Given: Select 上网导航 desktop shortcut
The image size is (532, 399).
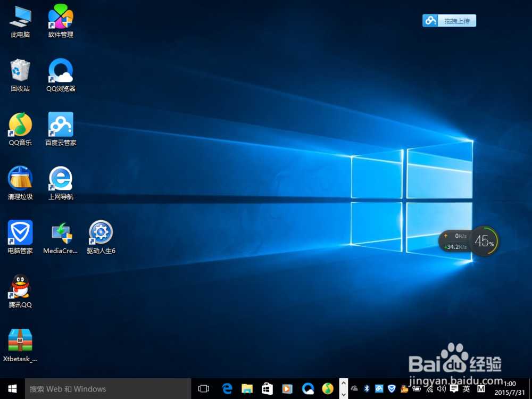Looking at the screenshot, I should (x=61, y=183).
